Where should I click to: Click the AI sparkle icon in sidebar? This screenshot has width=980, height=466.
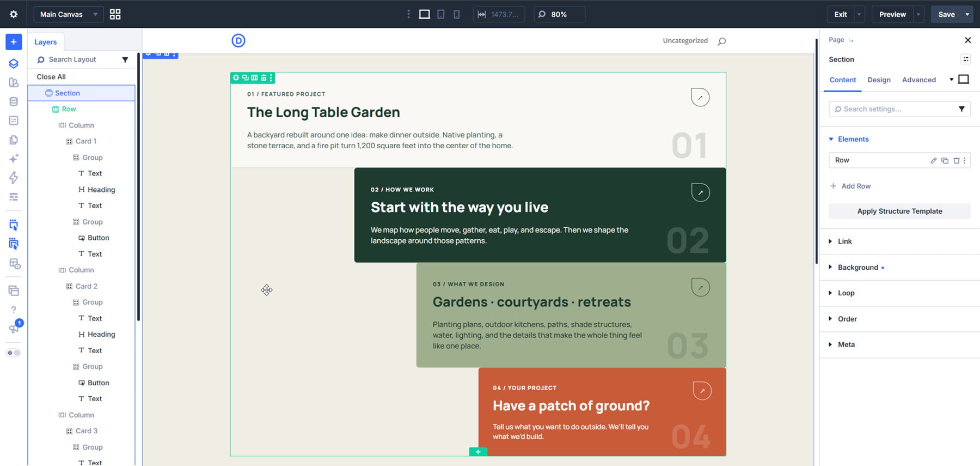[x=14, y=158]
